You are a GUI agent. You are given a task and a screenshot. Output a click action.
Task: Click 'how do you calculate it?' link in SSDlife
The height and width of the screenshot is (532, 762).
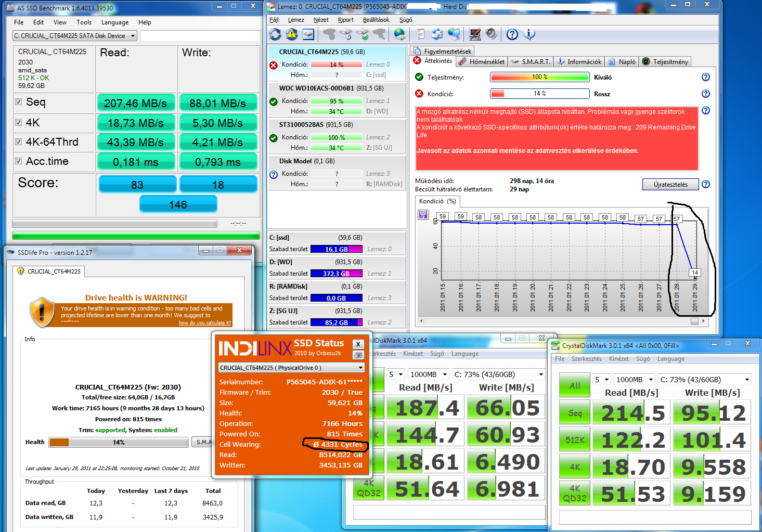(204, 323)
